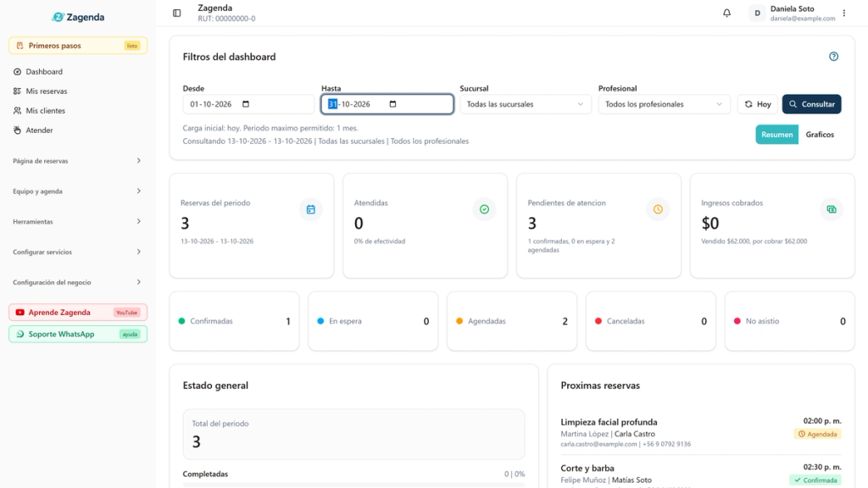Click the Ingresos cobrados money icon
The image size is (868, 488).
(832, 209)
